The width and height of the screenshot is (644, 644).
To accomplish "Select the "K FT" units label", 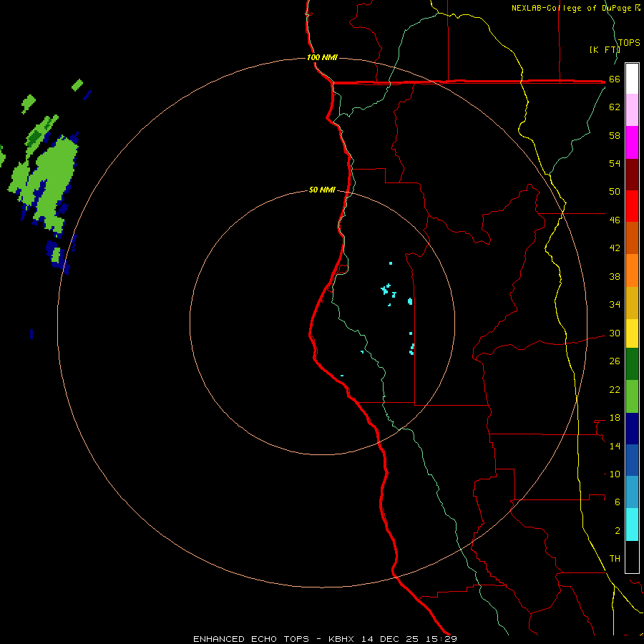I will [605, 50].
